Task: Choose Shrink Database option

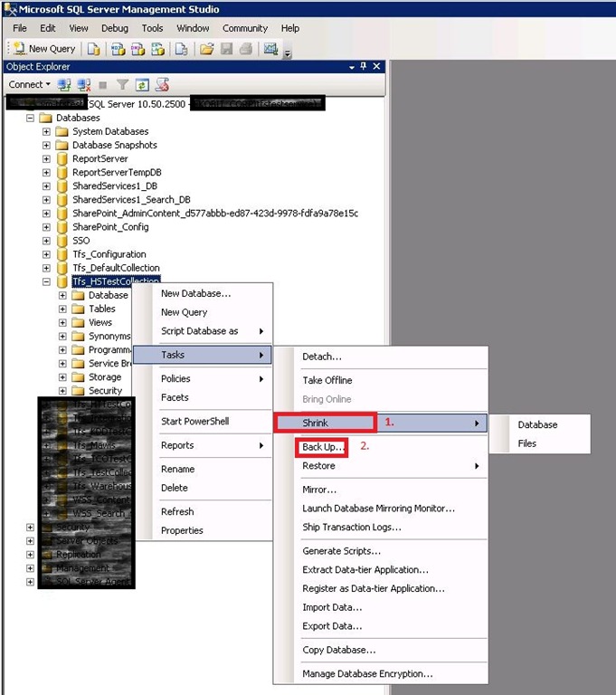Action: tap(537, 424)
